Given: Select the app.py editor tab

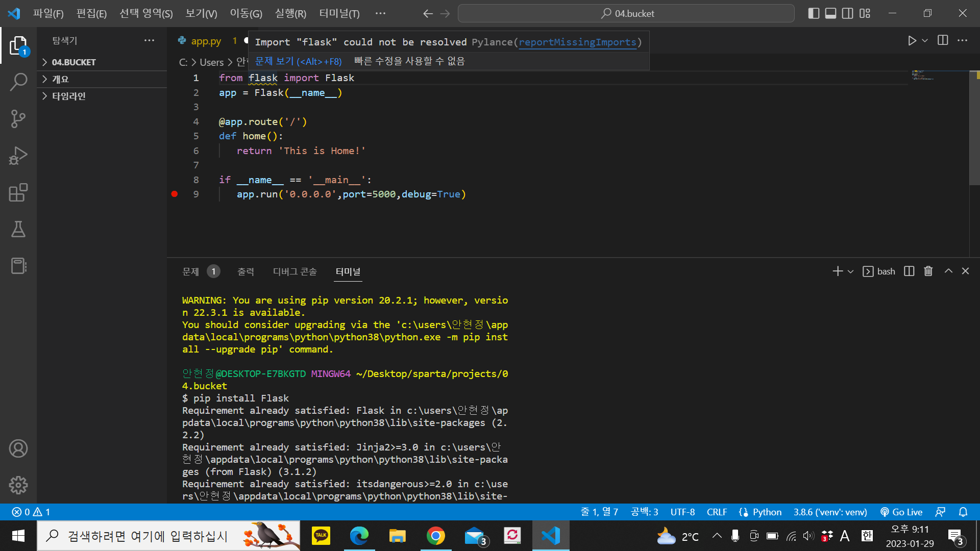Looking at the screenshot, I should [x=206, y=41].
